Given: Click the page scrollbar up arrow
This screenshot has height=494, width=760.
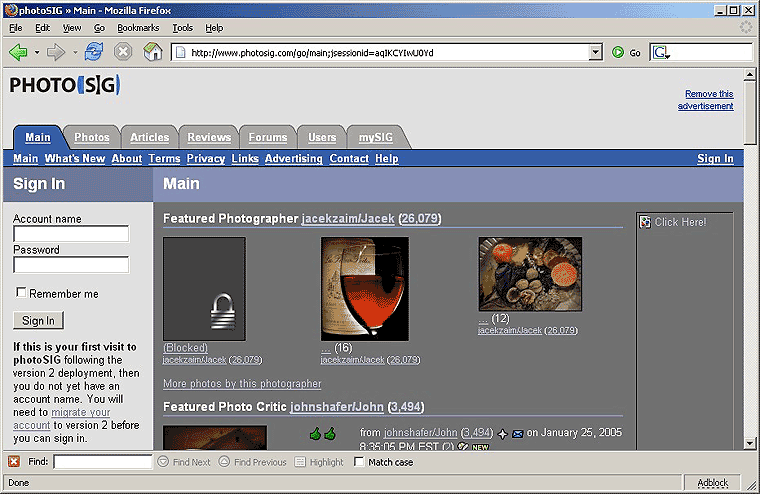Looking at the screenshot, I should pyautogui.click(x=749, y=74).
